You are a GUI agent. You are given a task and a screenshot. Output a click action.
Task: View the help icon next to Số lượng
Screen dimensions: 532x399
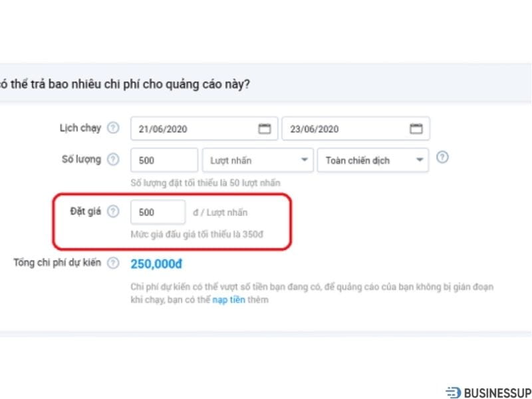point(113,160)
